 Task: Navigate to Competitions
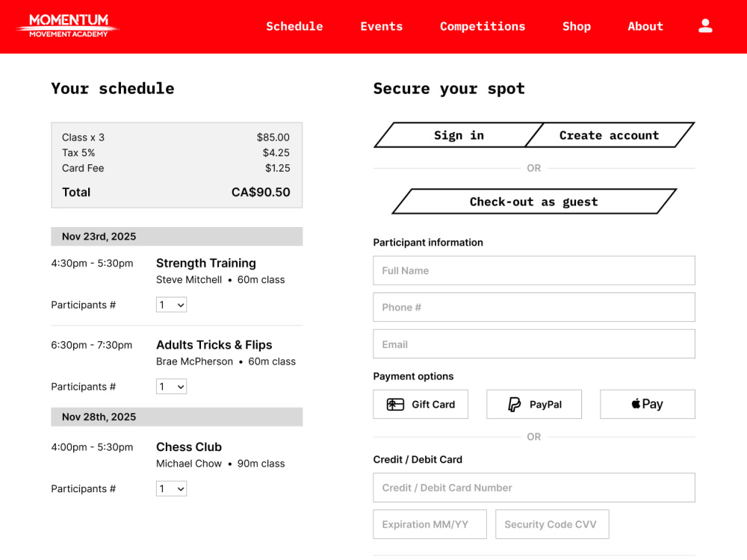click(482, 26)
